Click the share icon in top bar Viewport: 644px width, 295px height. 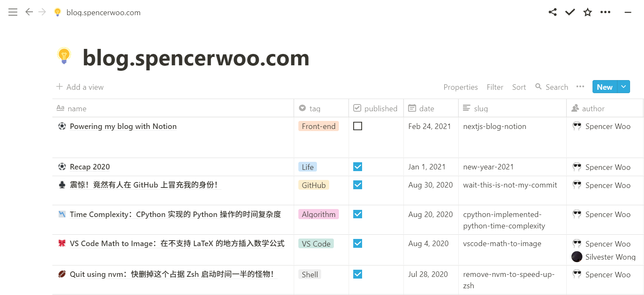point(552,12)
